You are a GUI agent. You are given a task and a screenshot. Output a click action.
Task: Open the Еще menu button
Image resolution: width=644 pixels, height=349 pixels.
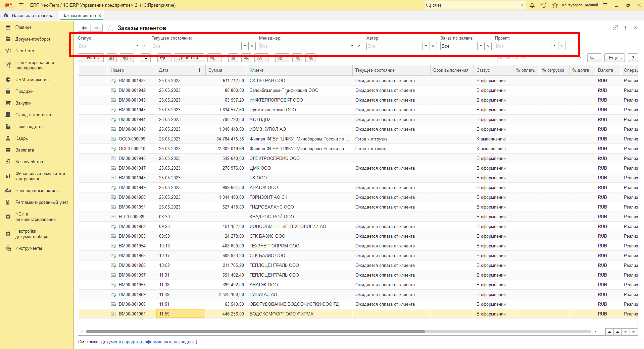pos(615,58)
